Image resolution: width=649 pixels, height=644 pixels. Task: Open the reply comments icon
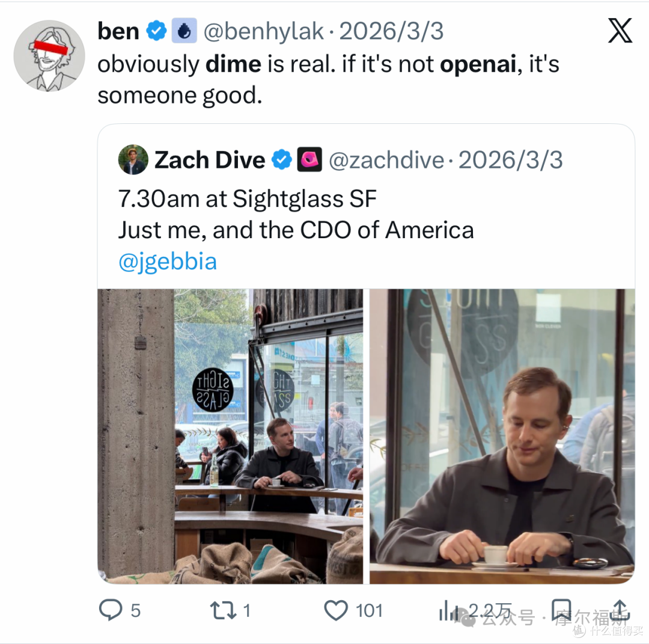111,610
